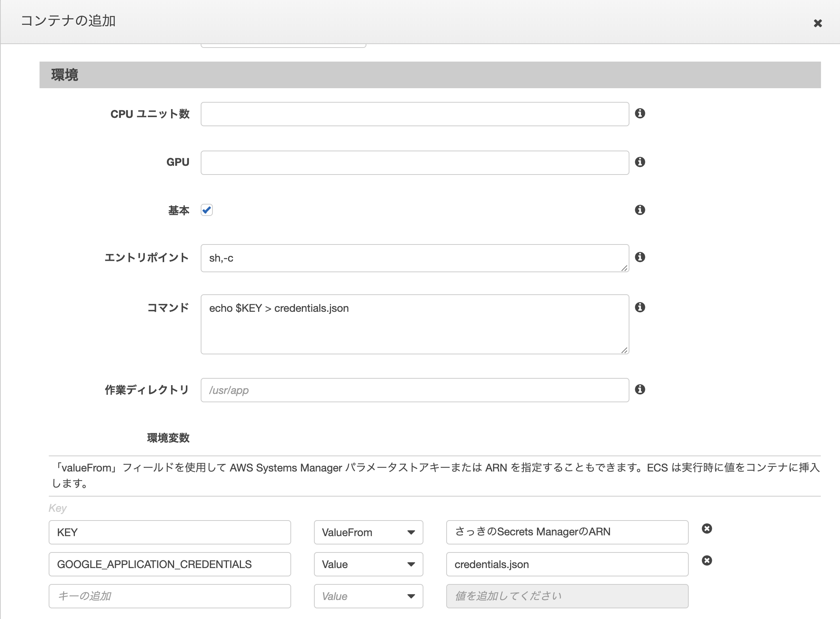Click the credentials.json value field

(567, 564)
